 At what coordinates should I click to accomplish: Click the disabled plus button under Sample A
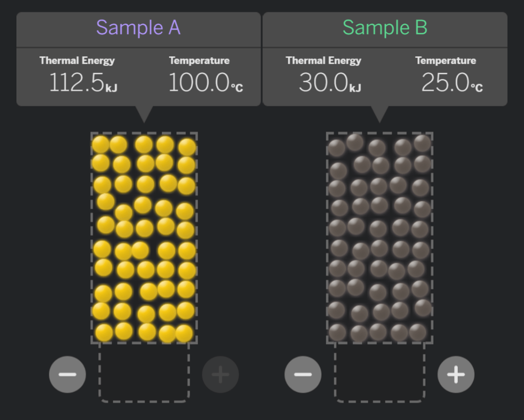[x=220, y=374]
